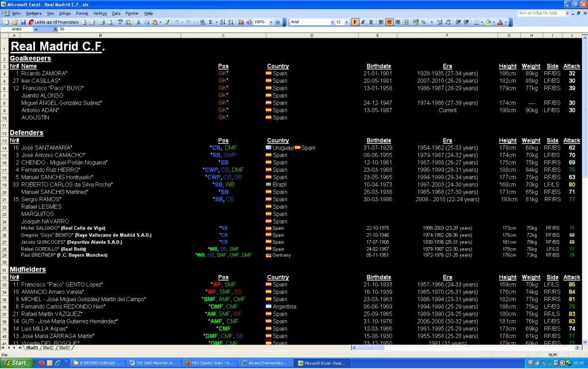The width and height of the screenshot is (588, 369).
Task: Open the font color dropdown arrow
Action: click(x=505, y=22)
